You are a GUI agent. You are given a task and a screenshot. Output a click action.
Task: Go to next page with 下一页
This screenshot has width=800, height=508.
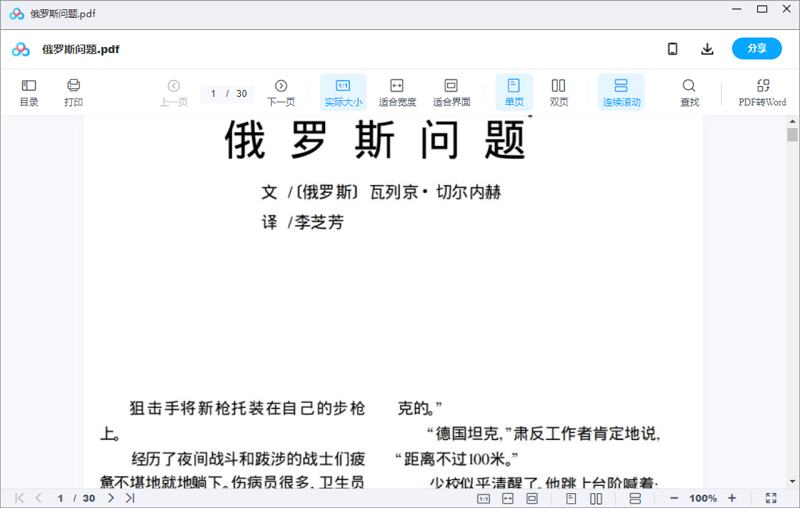coord(281,92)
